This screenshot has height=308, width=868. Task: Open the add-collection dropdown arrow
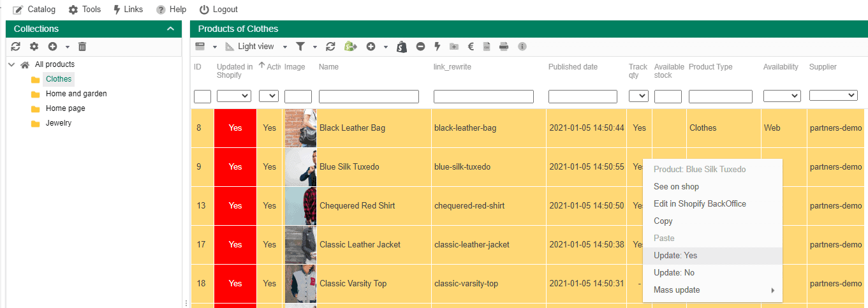tap(67, 47)
